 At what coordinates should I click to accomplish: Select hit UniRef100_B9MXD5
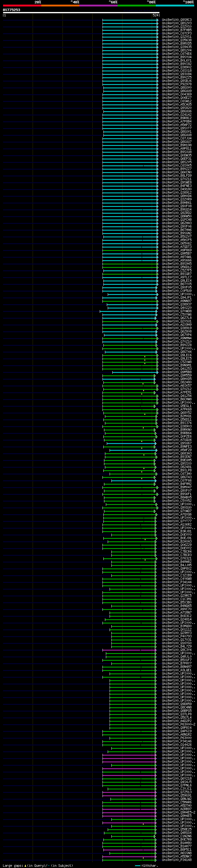point(177,43)
